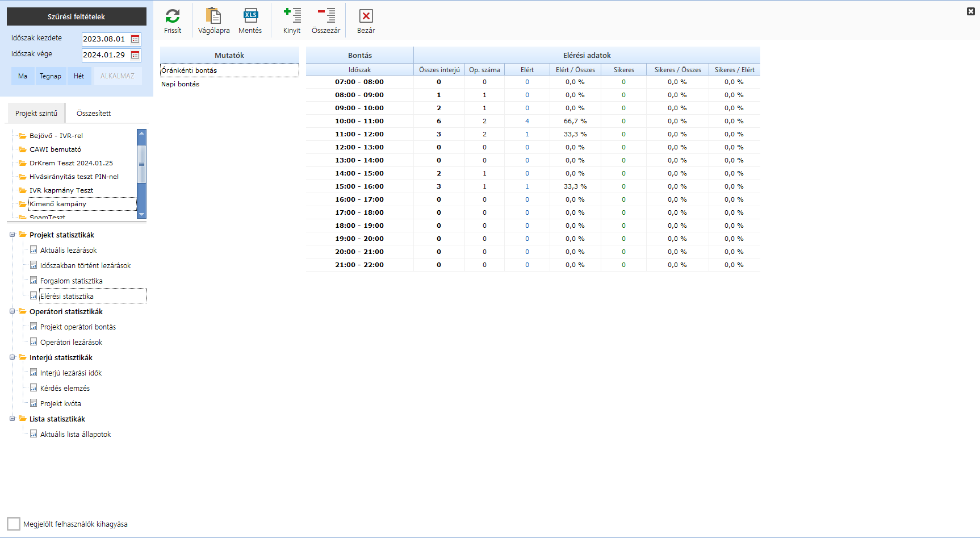Image resolution: width=980 pixels, height=538 pixels.
Task: Collapse the Projekt statisztikák node
Action: [x=12, y=235]
